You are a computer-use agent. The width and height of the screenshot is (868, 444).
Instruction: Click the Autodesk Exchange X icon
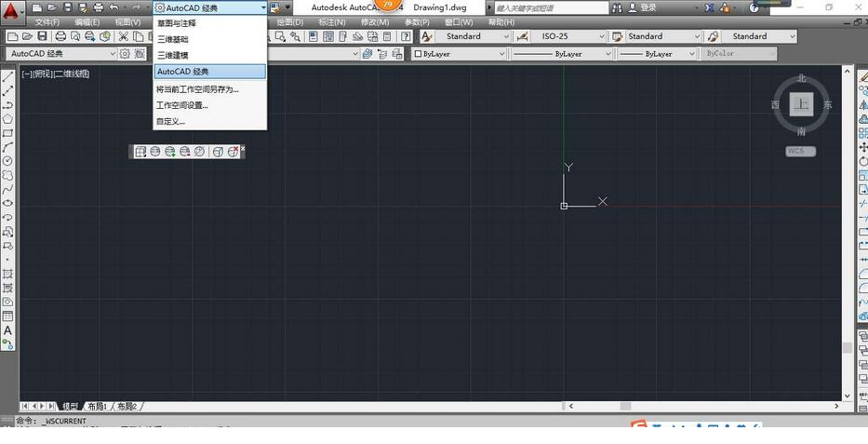[709, 7]
